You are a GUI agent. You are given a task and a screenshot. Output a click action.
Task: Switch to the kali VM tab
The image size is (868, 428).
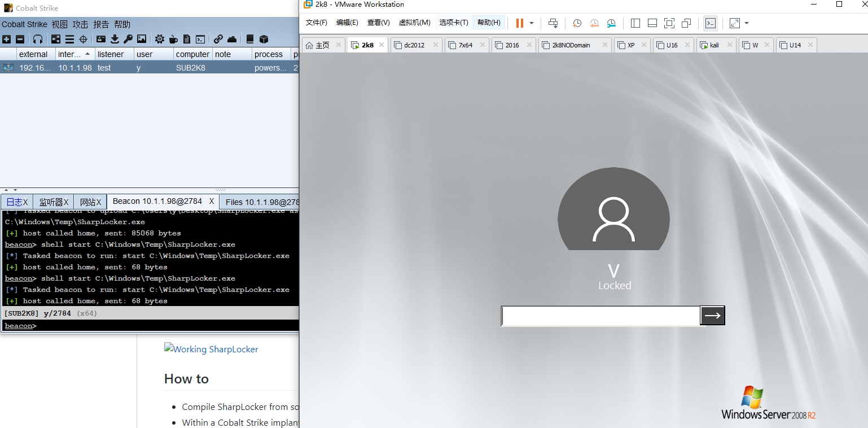click(x=714, y=45)
